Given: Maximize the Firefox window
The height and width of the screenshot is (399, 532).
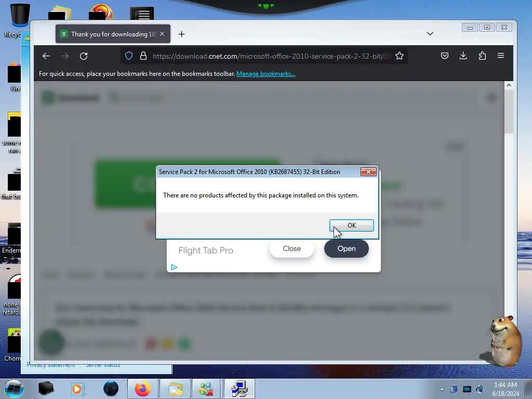Looking at the screenshot, I should pyautogui.click(x=487, y=28).
